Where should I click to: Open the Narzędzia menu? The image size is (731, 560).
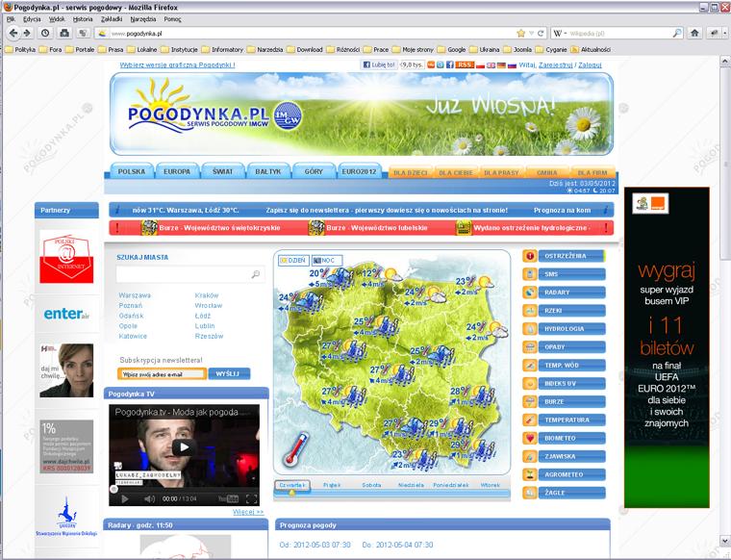(x=142, y=19)
